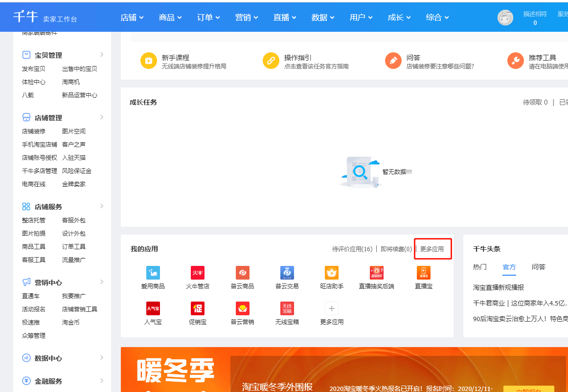Viewport: 568px width, 392px height.
Task: Click the 暖冬季 promotional banner
Action: pos(344,370)
